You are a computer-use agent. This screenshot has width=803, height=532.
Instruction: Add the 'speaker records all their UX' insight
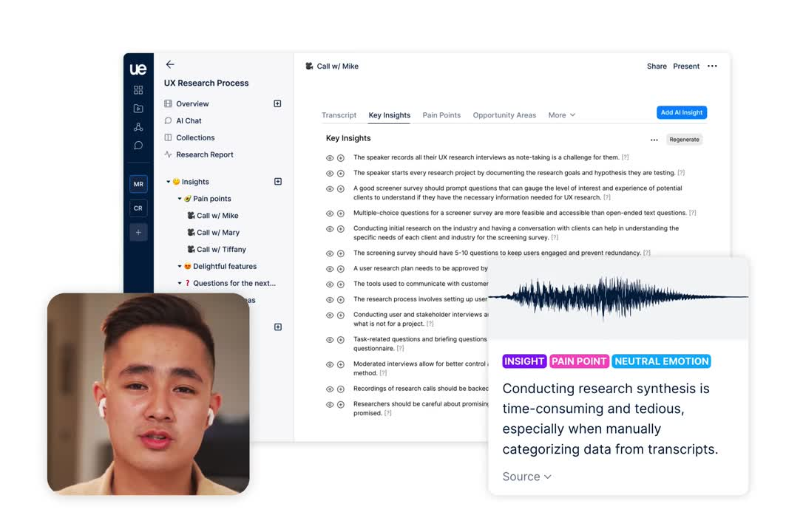click(x=341, y=158)
